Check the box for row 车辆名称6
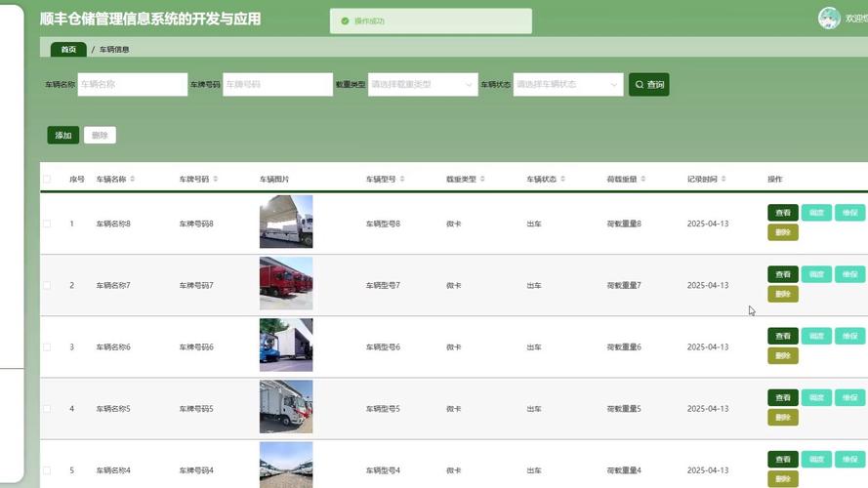868x488 pixels. pyautogui.click(x=47, y=346)
